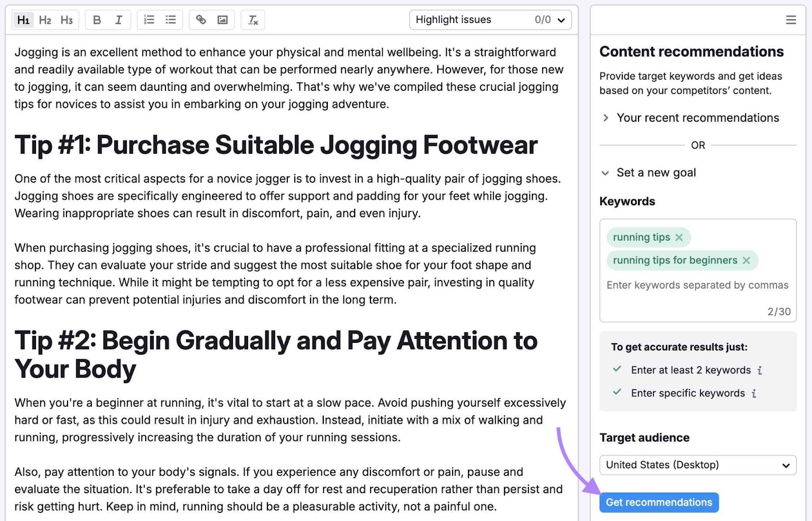Toggle bold formatting
The width and height of the screenshot is (812, 521).
[97, 20]
